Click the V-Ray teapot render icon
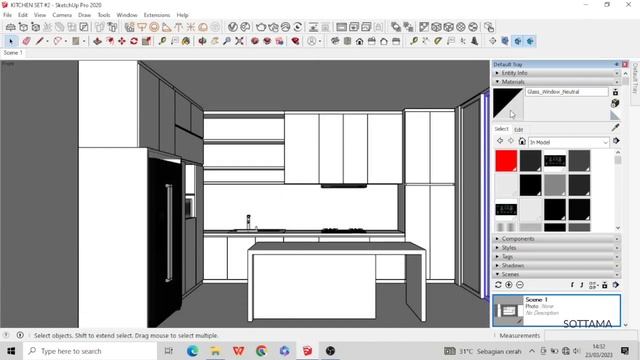Image resolution: width=640 pixels, height=360 pixels. (x=261, y=27)
